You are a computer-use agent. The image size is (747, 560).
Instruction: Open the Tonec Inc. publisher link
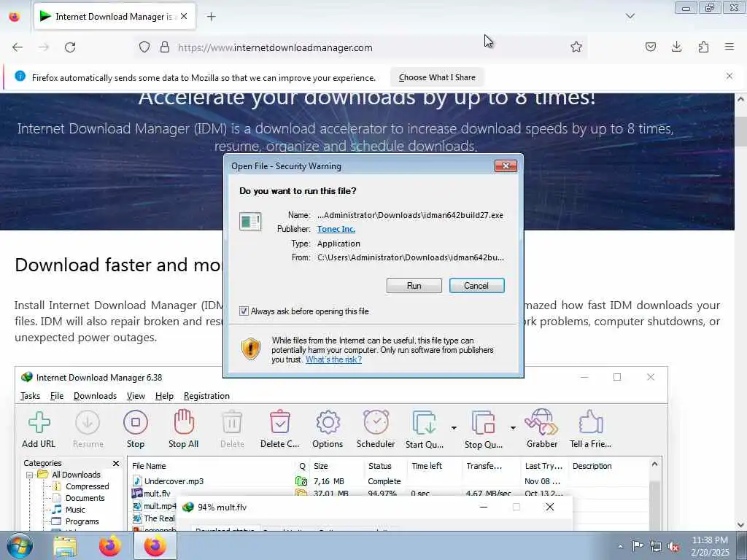[336, 229]
